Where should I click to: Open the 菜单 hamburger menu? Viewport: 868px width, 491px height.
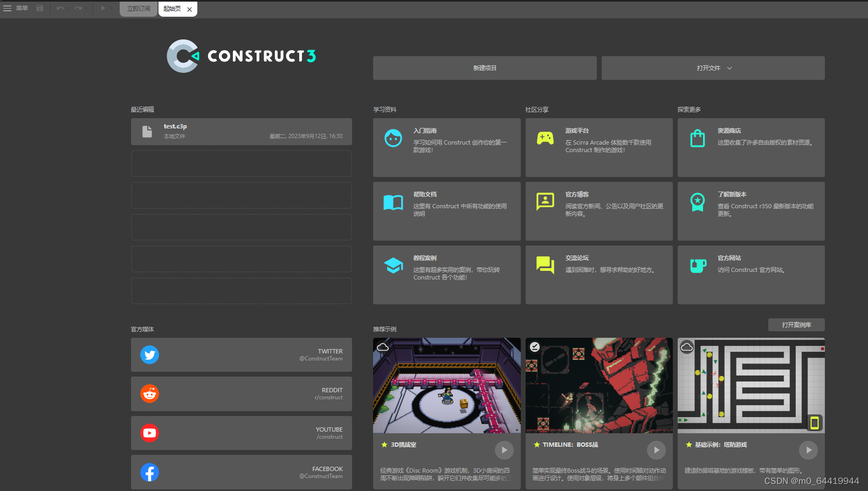tap(15, 9)
